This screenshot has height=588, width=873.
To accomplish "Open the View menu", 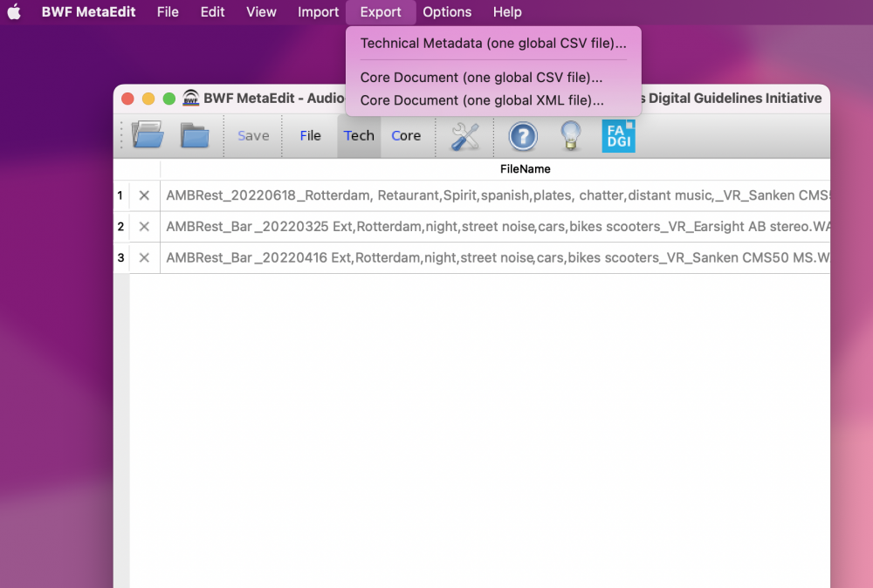I will [x=261, y=11].
